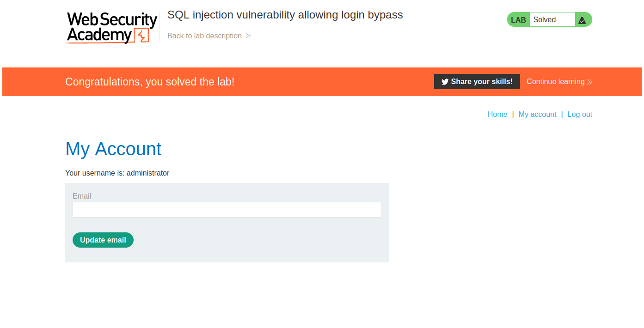This screenshot has height=328, width=644.
Task: Focus the Email input field
Action: coord(227,210)
